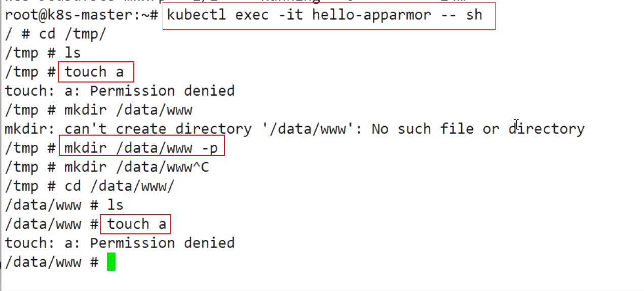Click the 'ls' command at /data/www prompt
Image resolution: width=644 pixels, height=291 pixels.
(x=115, y=205)
